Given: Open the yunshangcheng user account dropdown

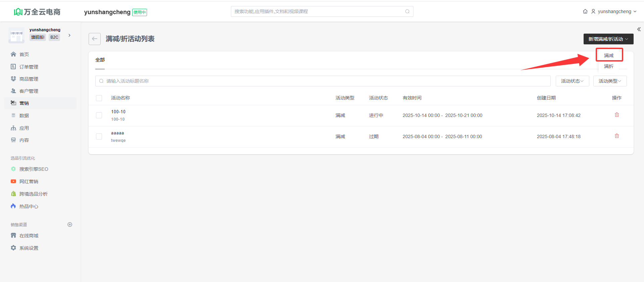Looking at the screenshot, I should tap(614, 11).
